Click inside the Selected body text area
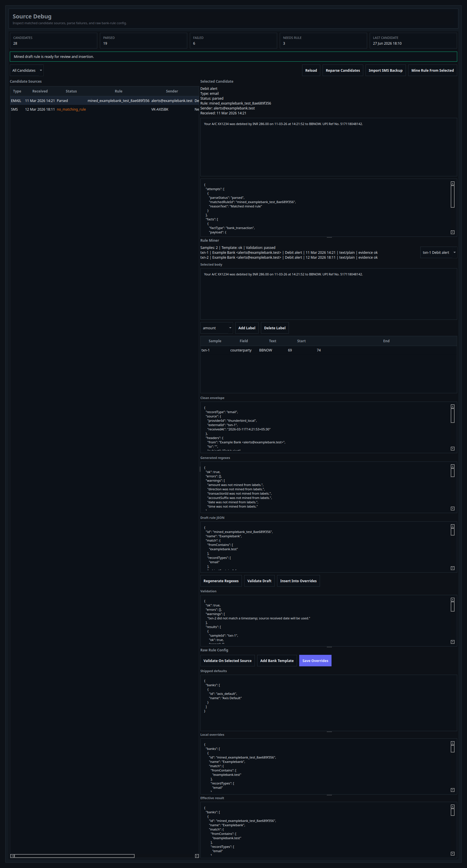The image size is (467, 868). pos(328,294)
